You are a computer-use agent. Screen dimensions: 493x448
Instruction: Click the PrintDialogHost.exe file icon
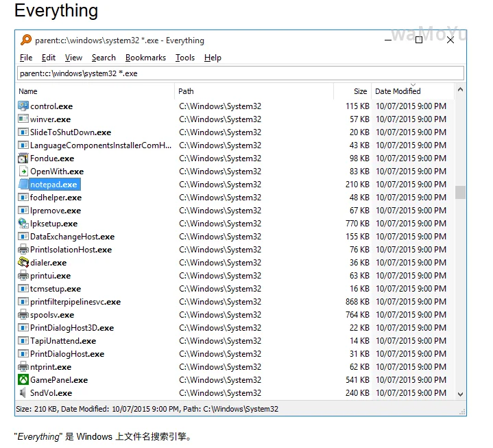pos(23,354)
